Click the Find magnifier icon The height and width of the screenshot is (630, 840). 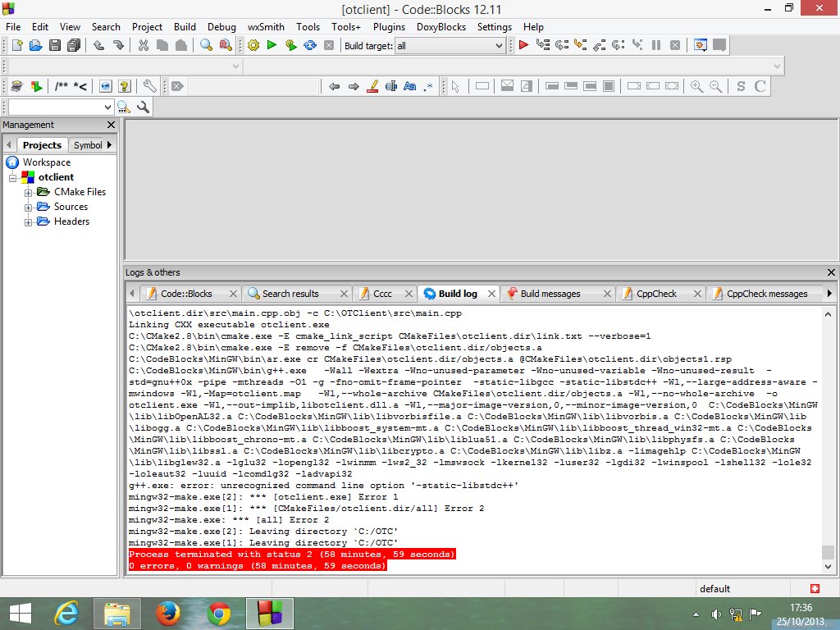206,46
